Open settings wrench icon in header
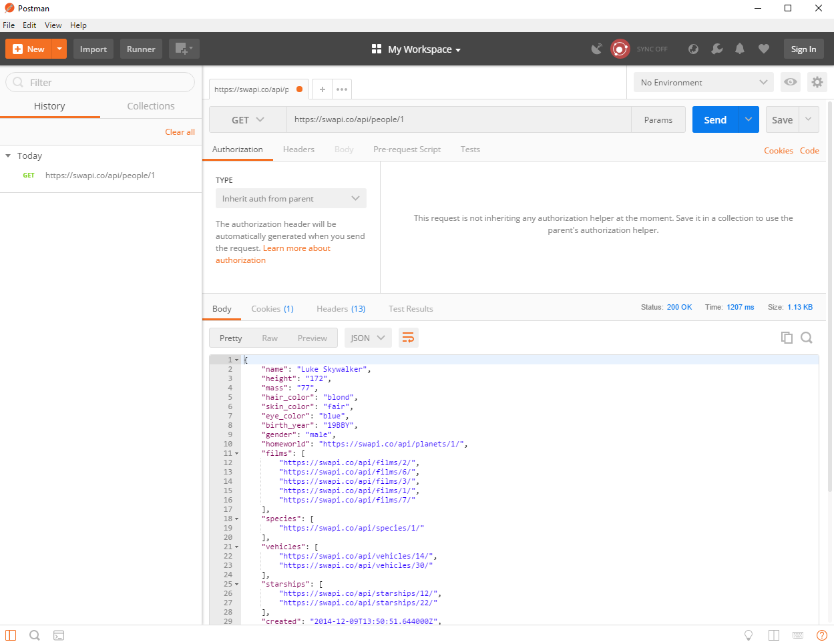 pos(717,49)
